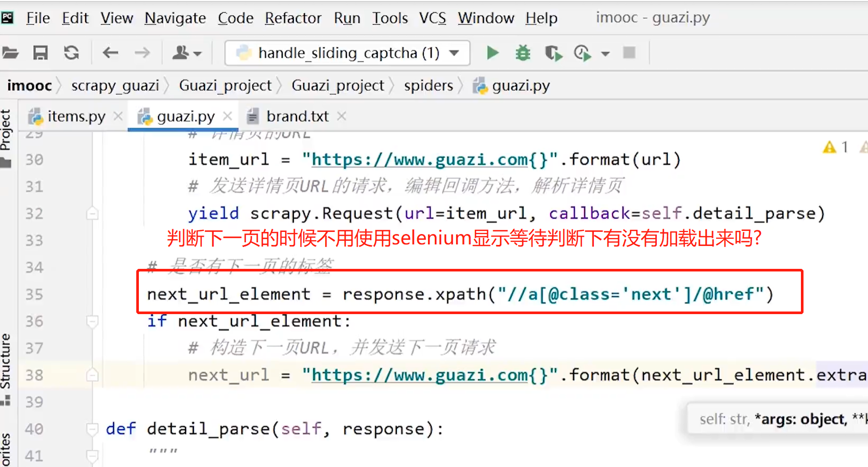Click line number 30 in gutter
This screenshot has width=868, height=467.
tap(34, 160)
